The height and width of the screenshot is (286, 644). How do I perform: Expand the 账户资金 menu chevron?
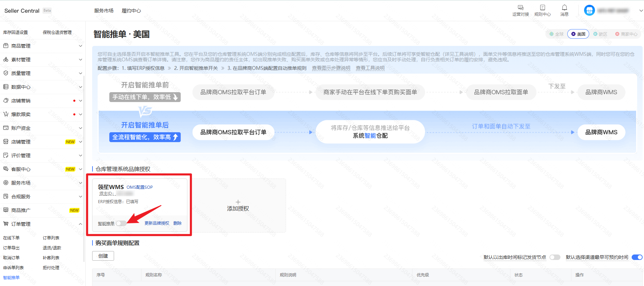coord(80,128)
